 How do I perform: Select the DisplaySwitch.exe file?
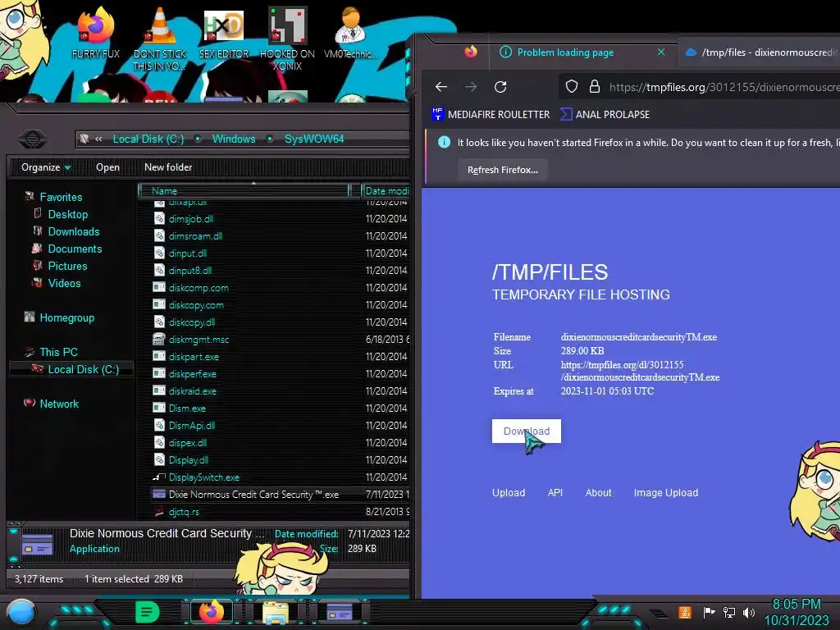coord(204,477)
